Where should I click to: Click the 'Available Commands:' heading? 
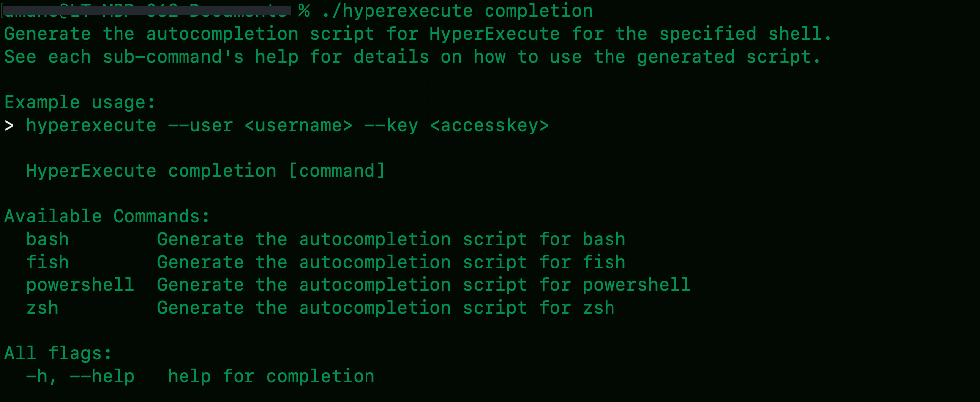[107, 216]
